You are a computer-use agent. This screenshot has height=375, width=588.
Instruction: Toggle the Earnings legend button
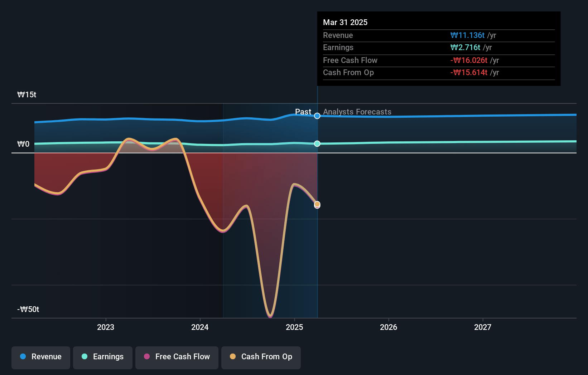point(103,357)
